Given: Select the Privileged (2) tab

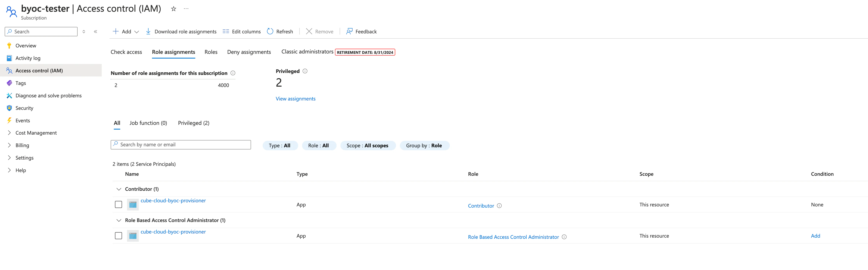Looking at the screenshot, I should 193,123.
